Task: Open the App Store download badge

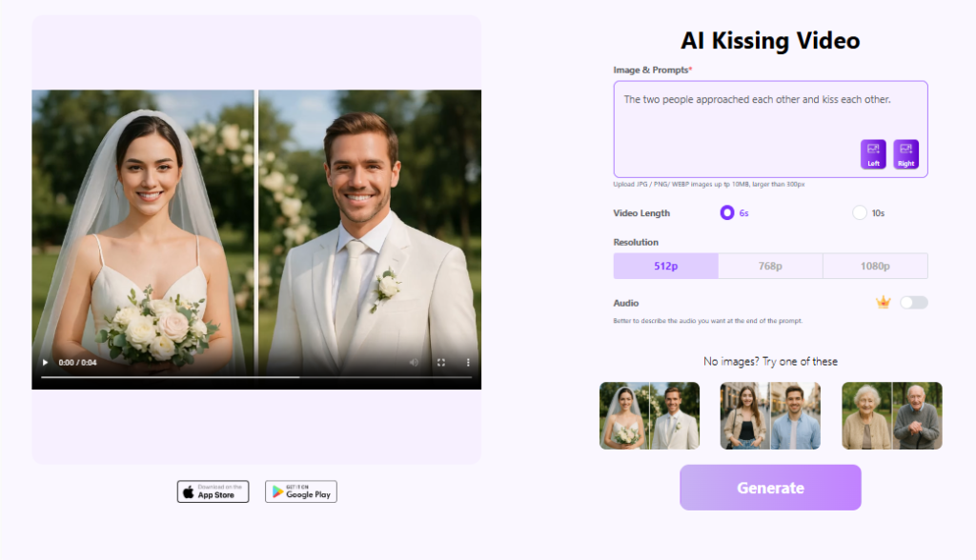Action: coord(213,491)
